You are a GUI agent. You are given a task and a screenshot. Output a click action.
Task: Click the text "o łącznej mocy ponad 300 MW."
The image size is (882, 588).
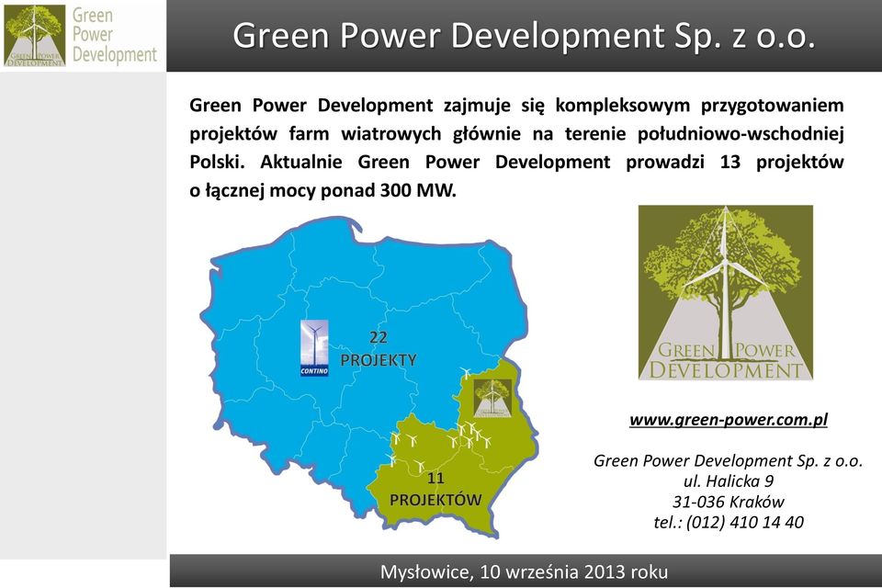(x=322, y=191)
